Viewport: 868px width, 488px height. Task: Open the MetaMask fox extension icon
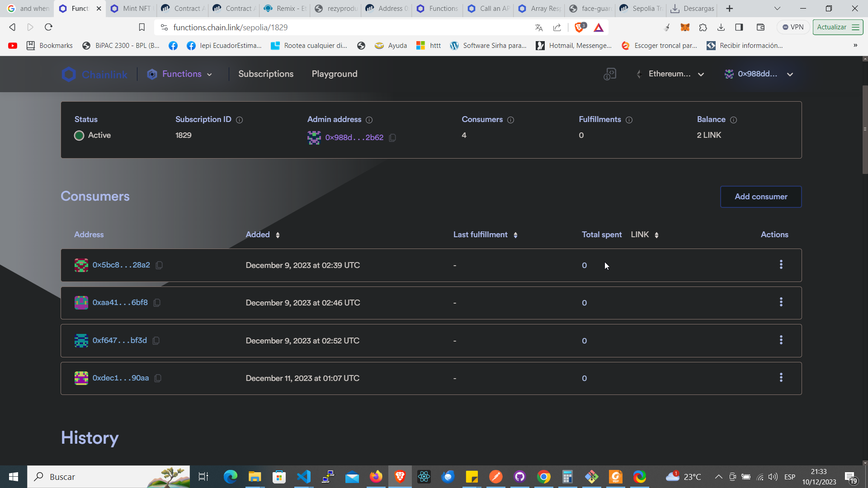685,28
